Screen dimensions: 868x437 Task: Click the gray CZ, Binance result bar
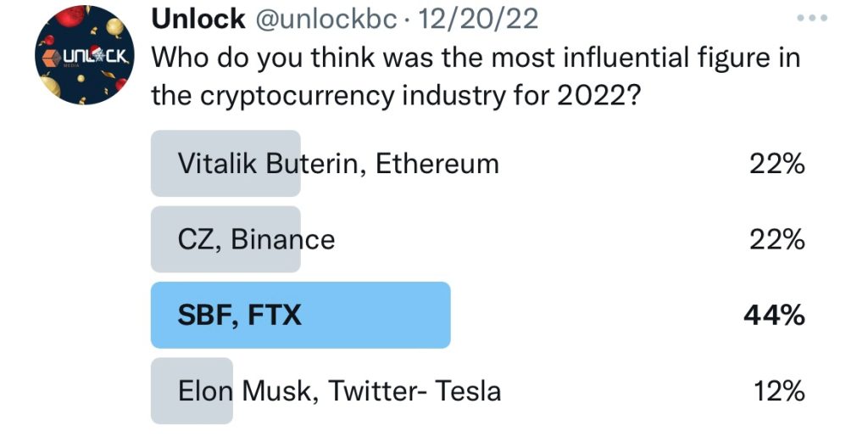pyautogui.click(x=225, y=240)
